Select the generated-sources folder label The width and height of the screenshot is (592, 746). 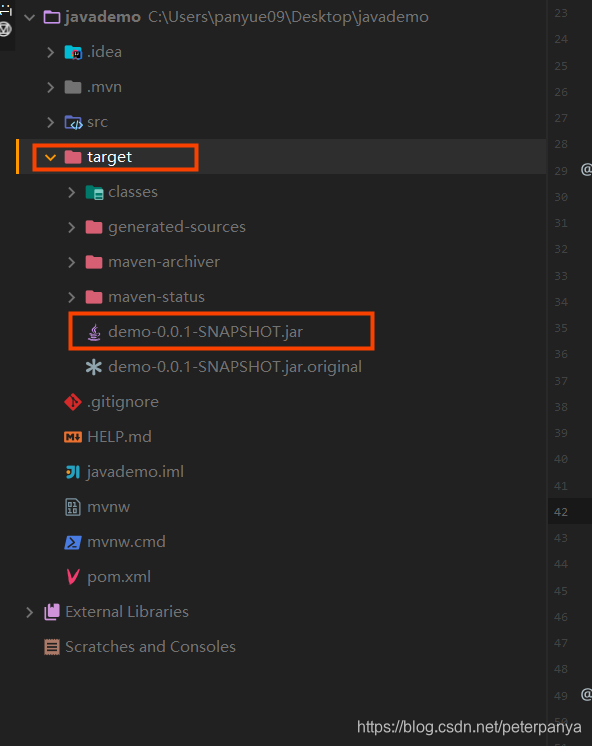[177, 227]
